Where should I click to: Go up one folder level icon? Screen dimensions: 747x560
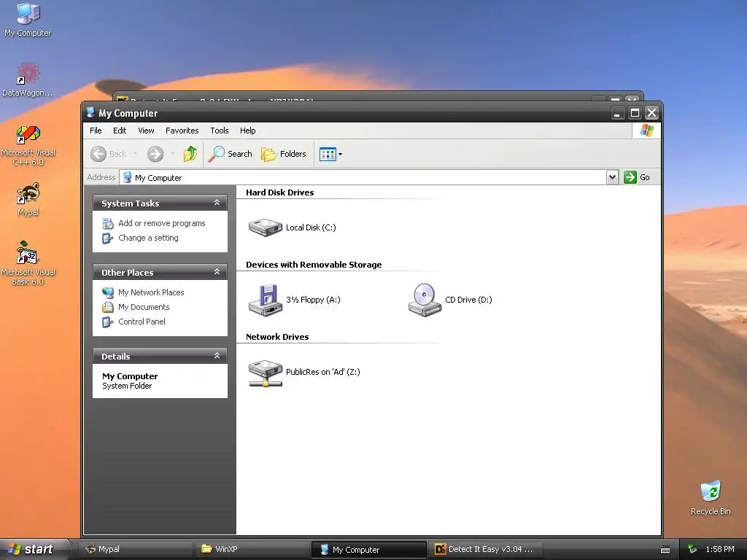tap(190, 153)
